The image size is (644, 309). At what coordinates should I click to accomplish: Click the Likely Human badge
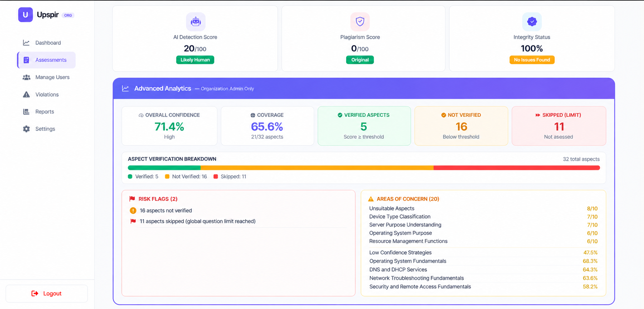click(x=195, y=60)
